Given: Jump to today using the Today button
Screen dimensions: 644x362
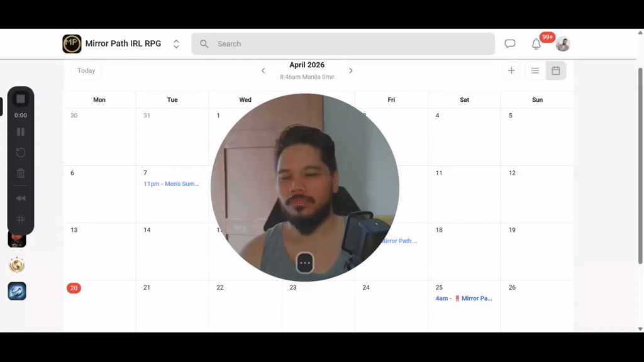Looking at the screenshot, I should coord(86,70).
